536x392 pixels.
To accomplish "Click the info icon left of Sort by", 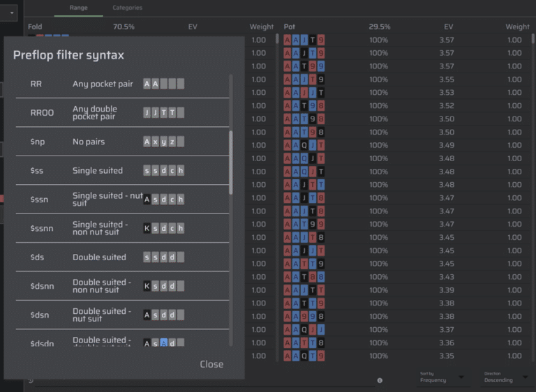I will [380, 380].
